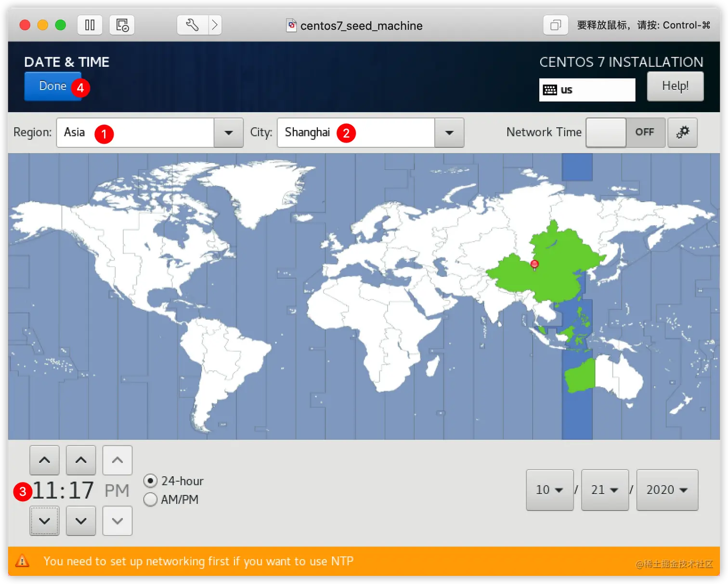Take a snapshot of the virtual machine
The image size is (728, 584).
point(122,25)
